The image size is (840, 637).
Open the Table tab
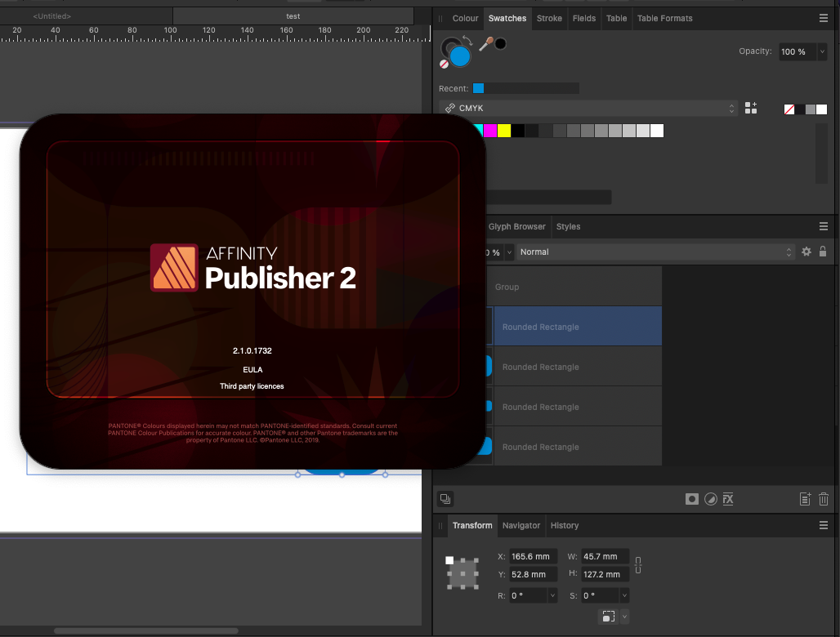[x=616, y=18]
